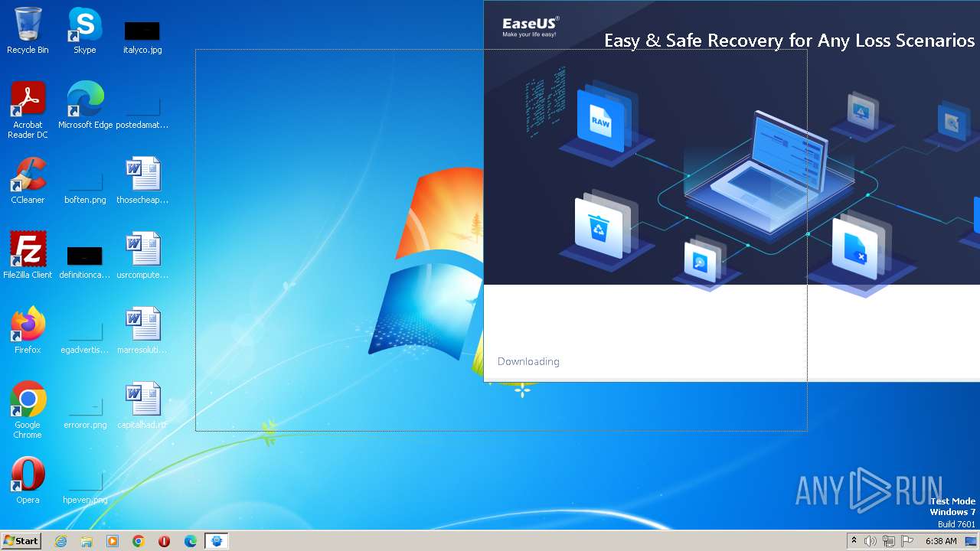
Task: Select the usrcompute… Word document
Action: [x=142, y=256]
